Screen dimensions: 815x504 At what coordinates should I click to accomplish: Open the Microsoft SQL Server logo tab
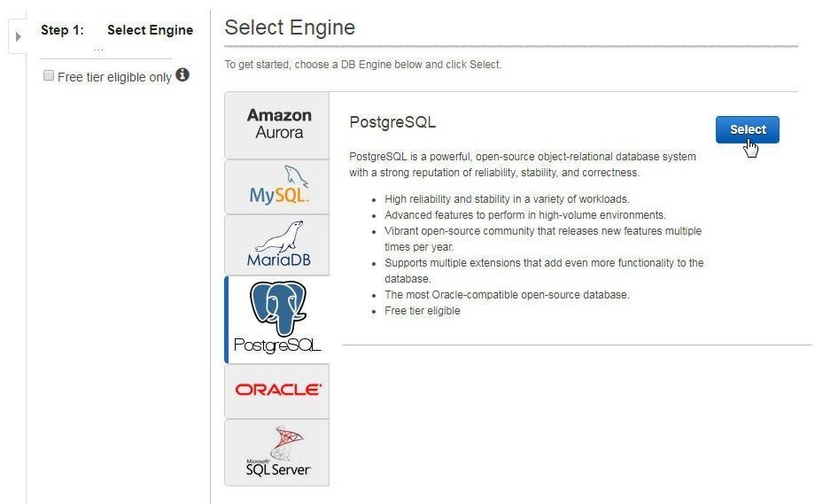coord(277,453)
